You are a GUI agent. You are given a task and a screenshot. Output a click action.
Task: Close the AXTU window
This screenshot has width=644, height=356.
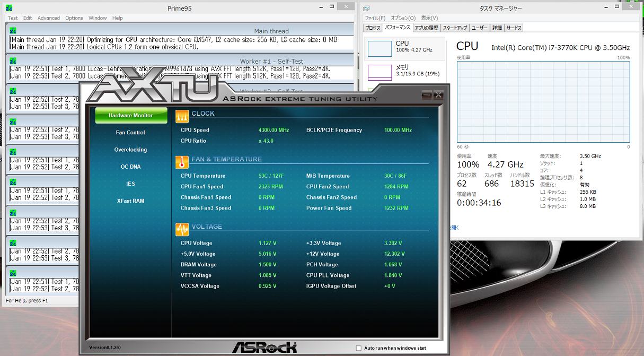(438, 95)
